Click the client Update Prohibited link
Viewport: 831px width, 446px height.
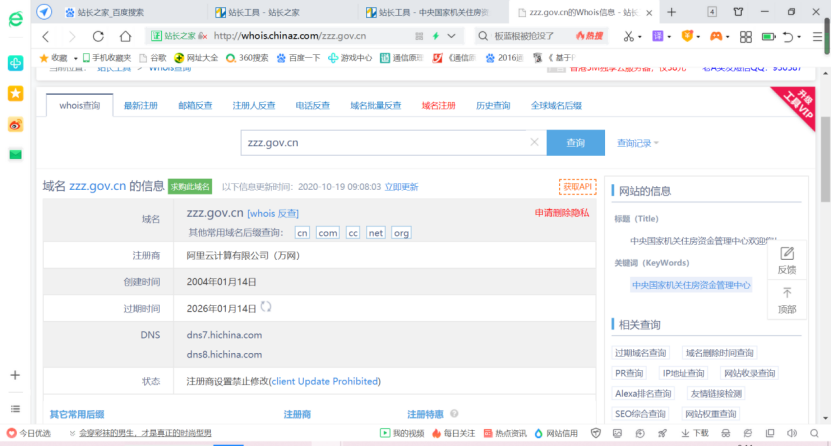click(x=325, y=381)
